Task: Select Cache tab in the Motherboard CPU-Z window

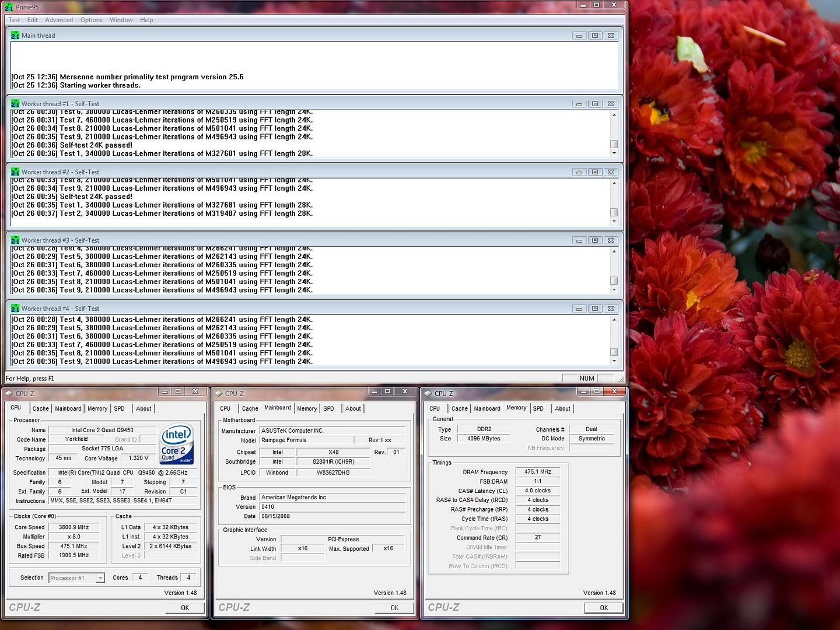Action: (250, 408)
